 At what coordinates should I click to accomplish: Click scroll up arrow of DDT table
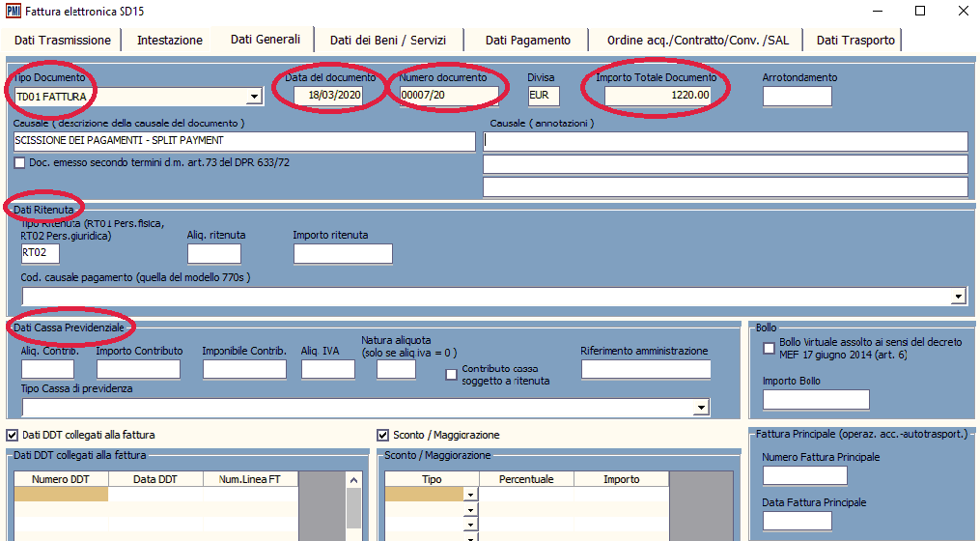[x=353, y=480]
